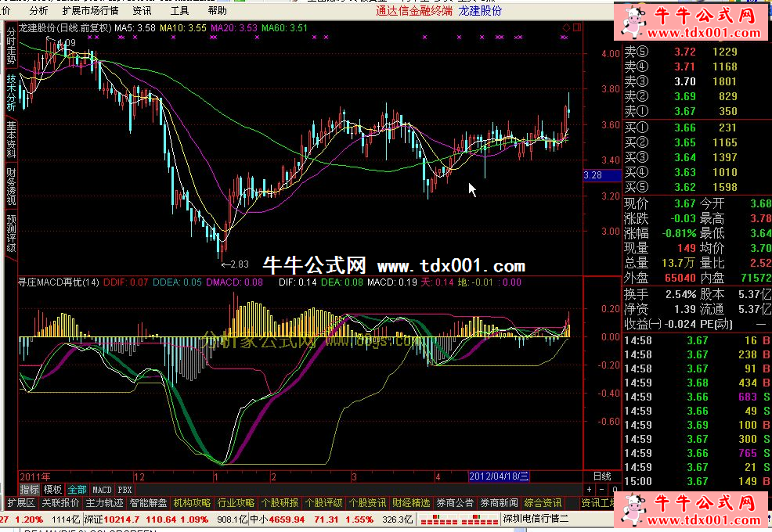Open 券商新闻 button
This screenshot has height=532, width=772.
coord(499,503)
